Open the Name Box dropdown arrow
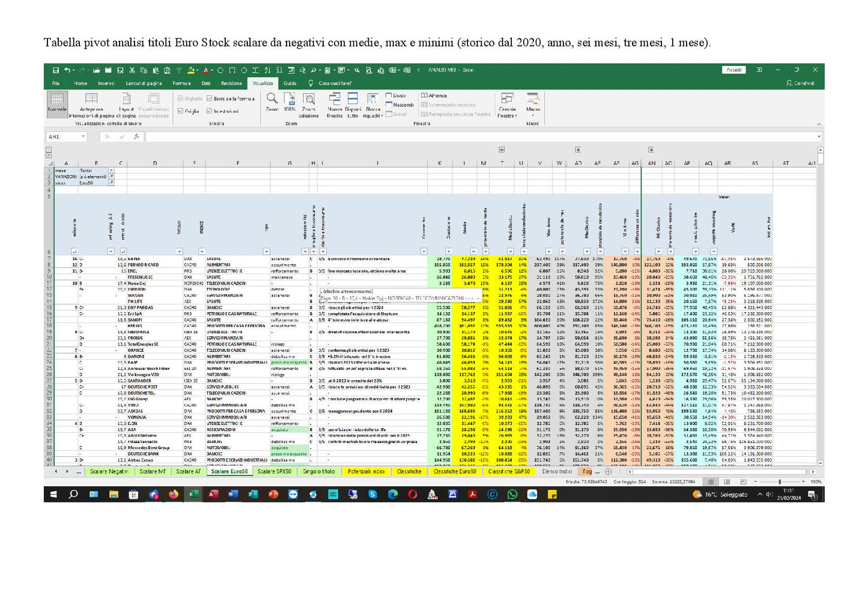This screenshot has width=868, height=613. pos(83,137)
